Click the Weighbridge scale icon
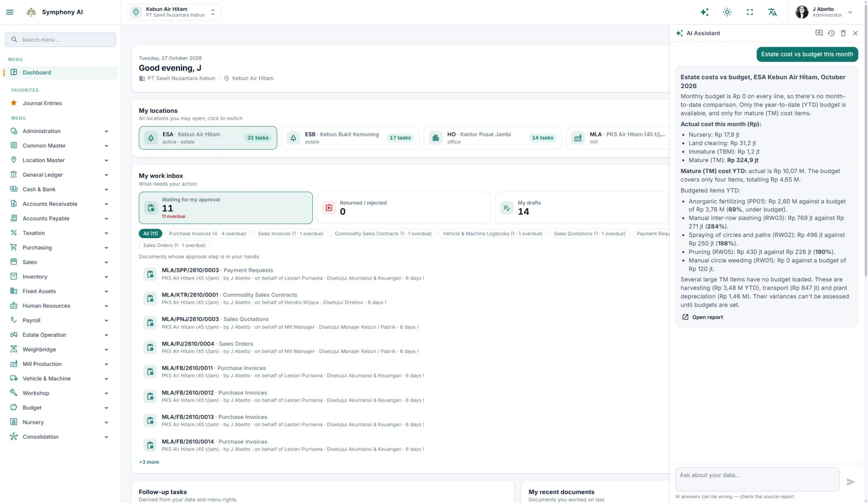Image resolution: width=868 pixels, height=503 pixels. click(x=14, y=349)
